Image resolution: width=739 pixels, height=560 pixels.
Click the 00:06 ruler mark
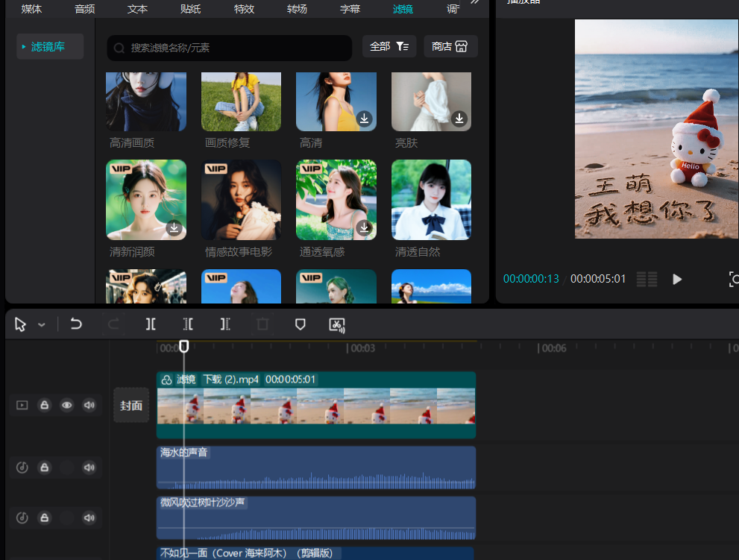pyautogui.click(x=553, y=348)
